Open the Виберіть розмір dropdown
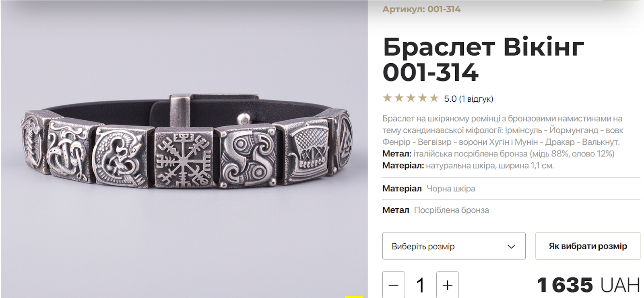The height and width of the screenshot is (298, 644). coord(454,246)
